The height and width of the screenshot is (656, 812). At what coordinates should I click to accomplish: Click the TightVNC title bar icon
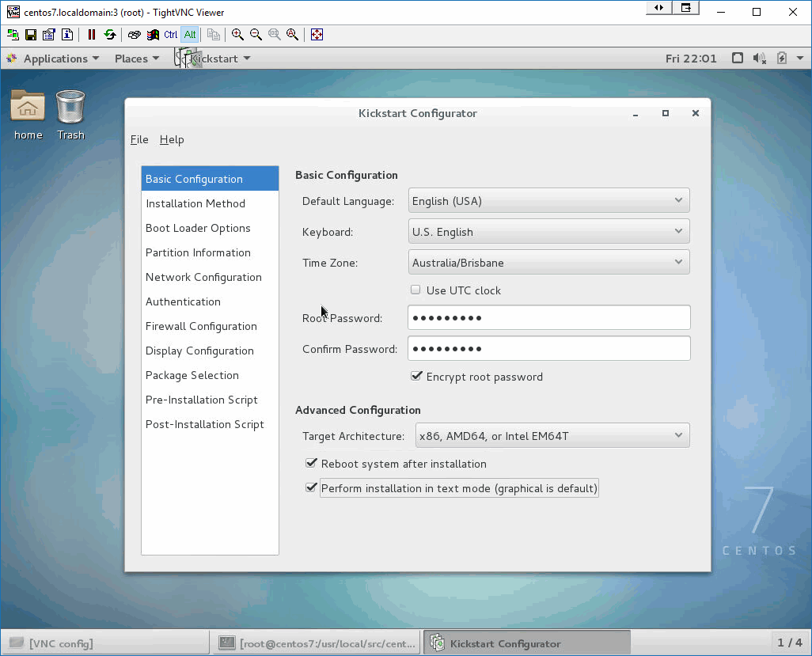click(13, 12)
